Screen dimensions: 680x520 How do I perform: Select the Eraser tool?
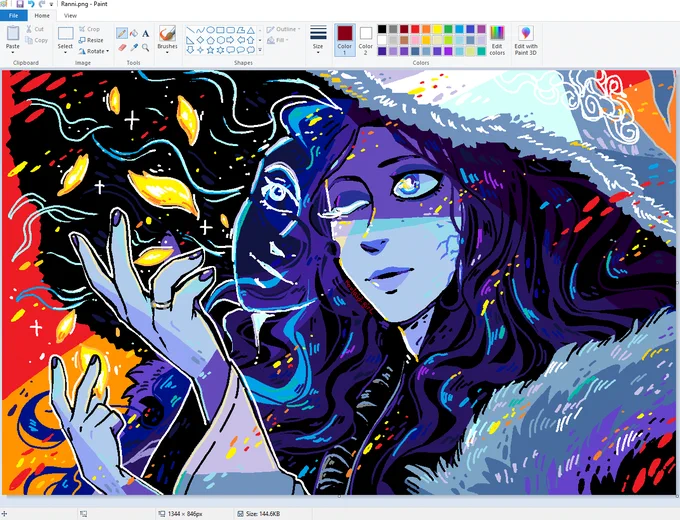(x=122, y=47)
